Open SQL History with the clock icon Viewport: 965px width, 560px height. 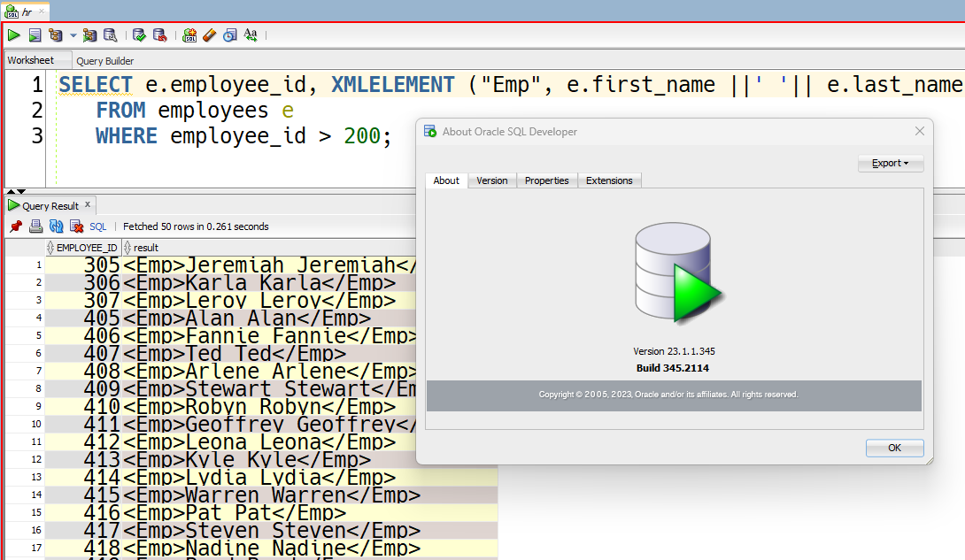coord(229,35)
